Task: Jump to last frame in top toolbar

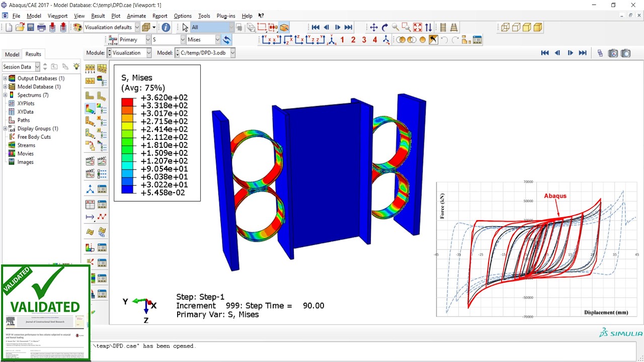Action: [348, 27]
